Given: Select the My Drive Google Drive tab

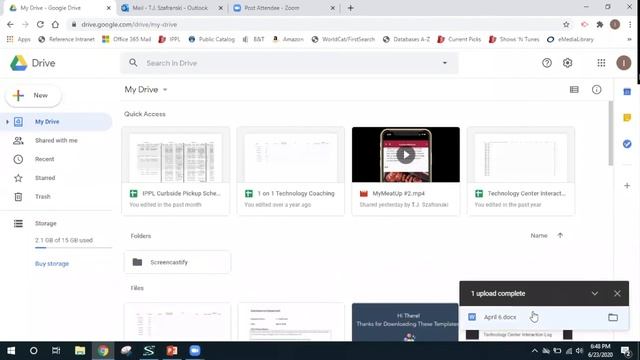Looking at the screenshot, I should [x=60, y=8].
